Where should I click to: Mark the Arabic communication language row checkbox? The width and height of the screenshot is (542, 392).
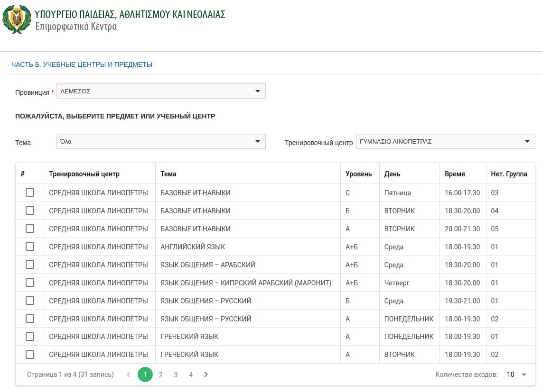tap(30, 264)
